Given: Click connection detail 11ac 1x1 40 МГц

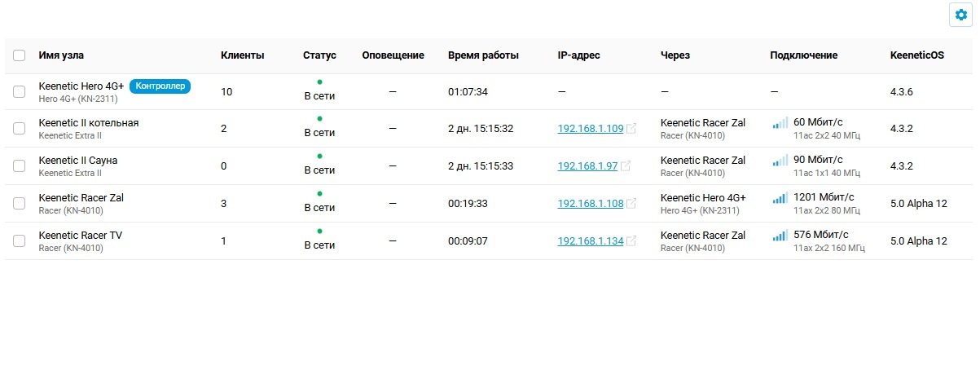Looking at the screenshot, I should click(x=827, y=173).
